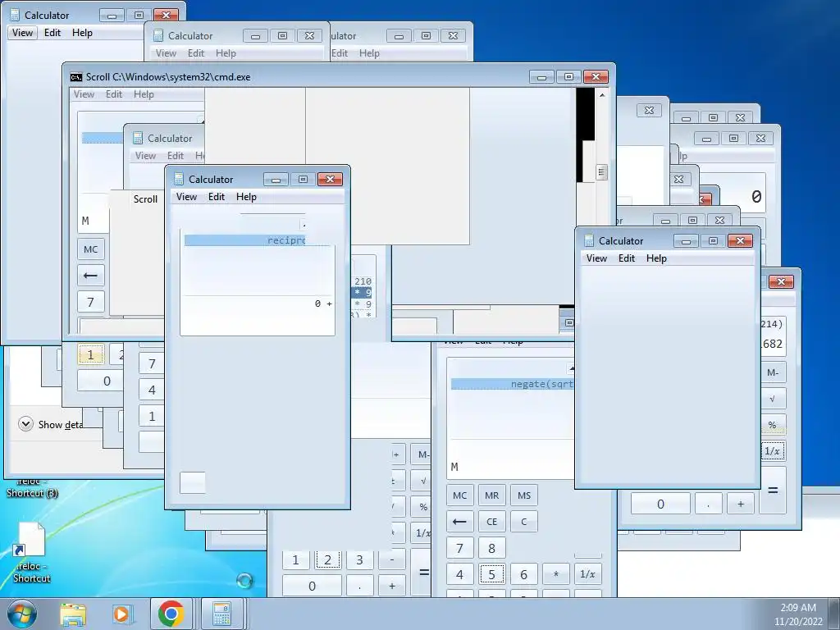
Task: Click the M- key in the calculator showing 682
Action: click(773, 372)
